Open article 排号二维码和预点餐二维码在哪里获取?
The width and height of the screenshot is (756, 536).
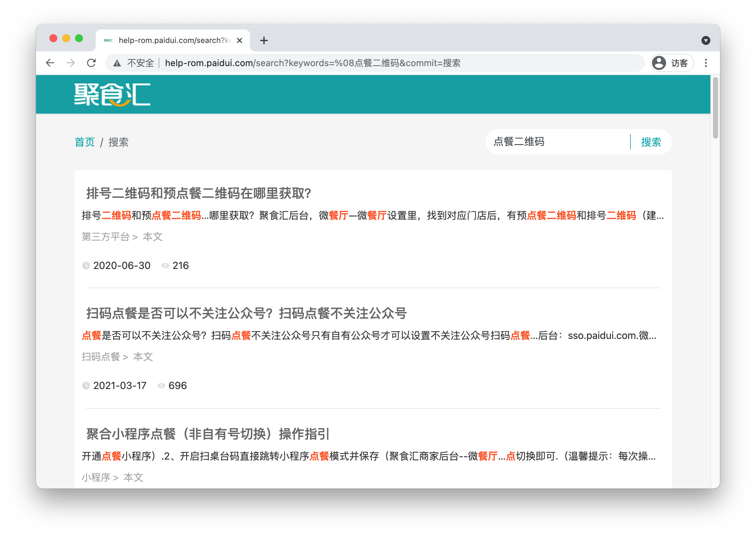pyautogui.click(x=198, y=194)
